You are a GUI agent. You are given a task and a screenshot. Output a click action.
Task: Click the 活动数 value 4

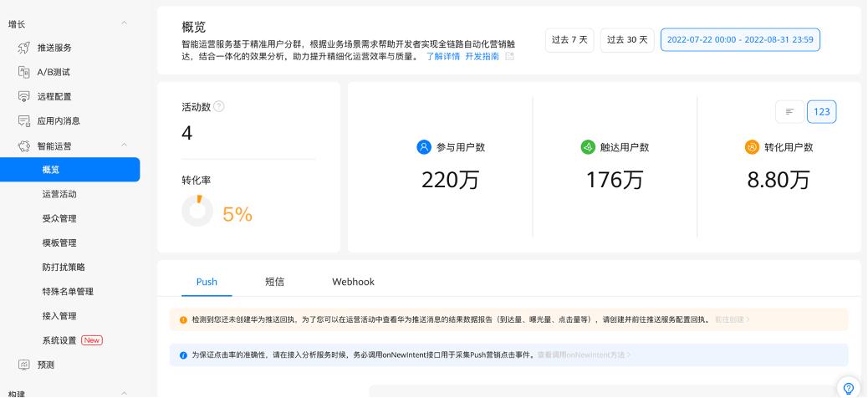(x=187, y=134)
